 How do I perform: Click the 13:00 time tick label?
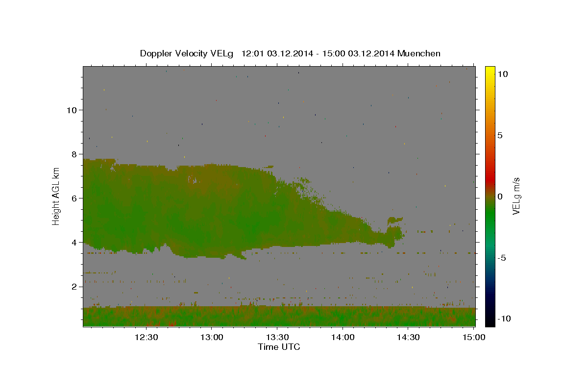(x=212, y=337)
